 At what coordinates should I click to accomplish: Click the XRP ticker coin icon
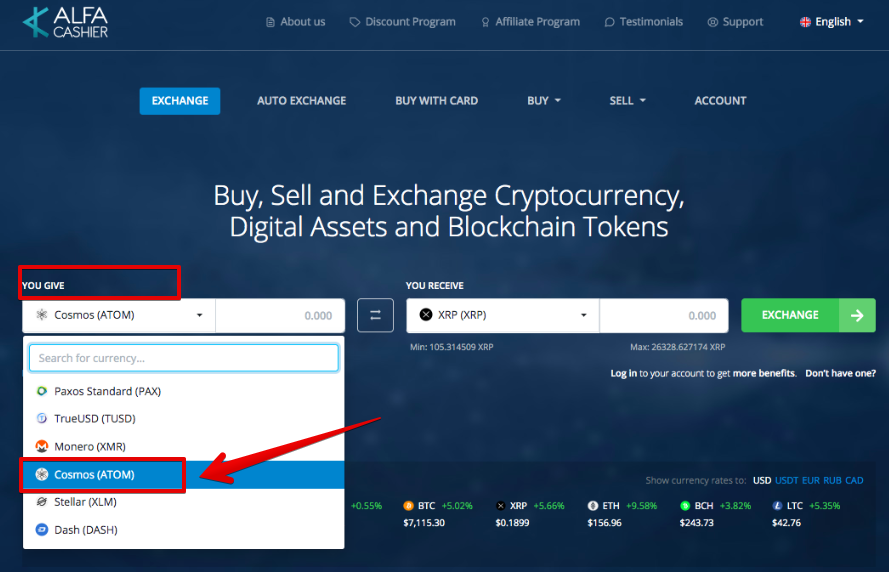click(x=501, y=506)
